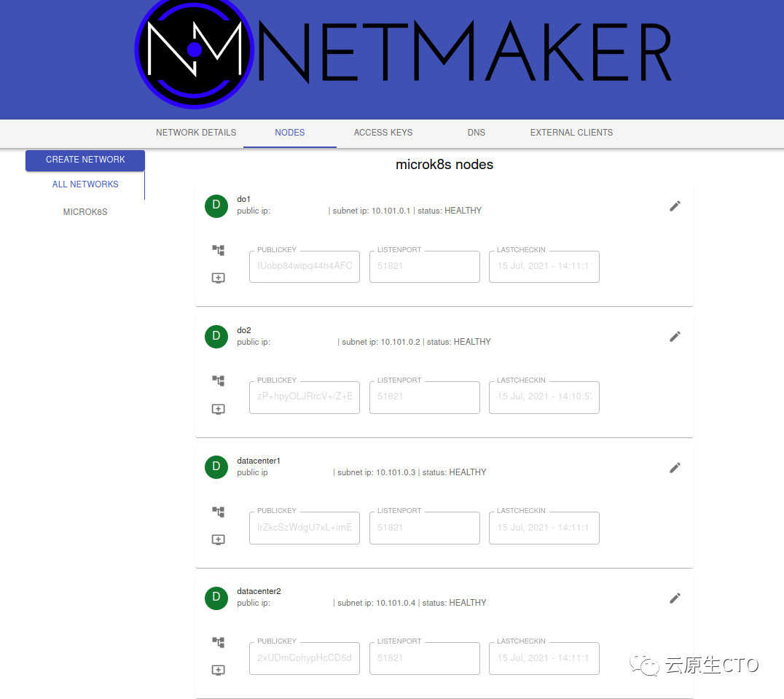This screenshot has height=699, width=784.
Task: Click text 'subnet ip: 10.101.0.1'
Action: coord(372,211)
